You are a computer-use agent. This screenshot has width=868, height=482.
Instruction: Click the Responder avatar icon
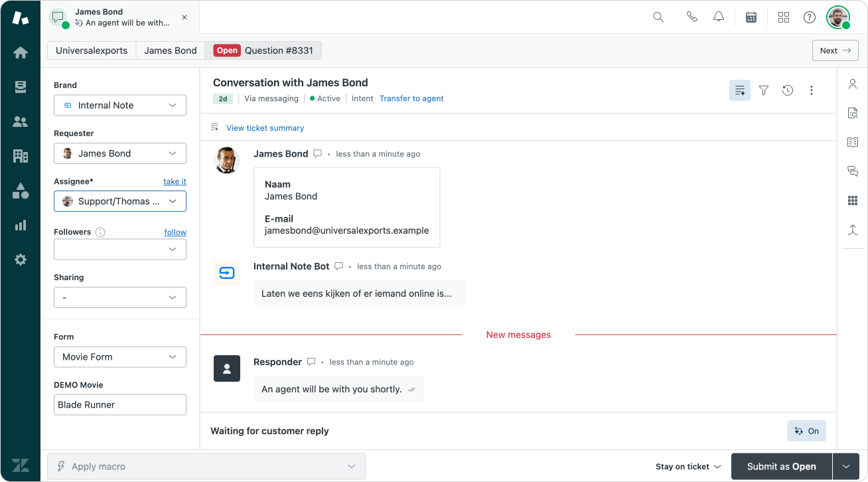[x=227, y=368]
